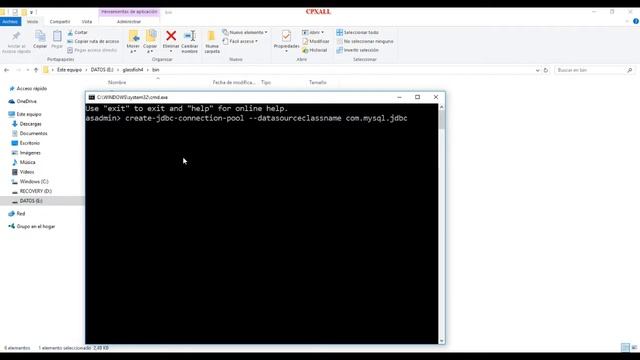Open the Mover a folder menu
This screenshot has width=640, height=360.
click(x=133, y=42)
